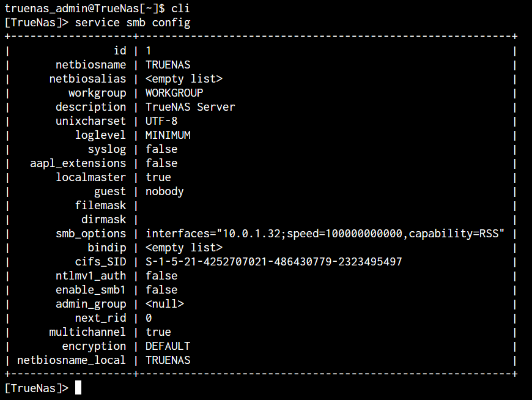532x400 pixels.
Task: Click the unixcharset value UTF-8
Action: point(161,121)
